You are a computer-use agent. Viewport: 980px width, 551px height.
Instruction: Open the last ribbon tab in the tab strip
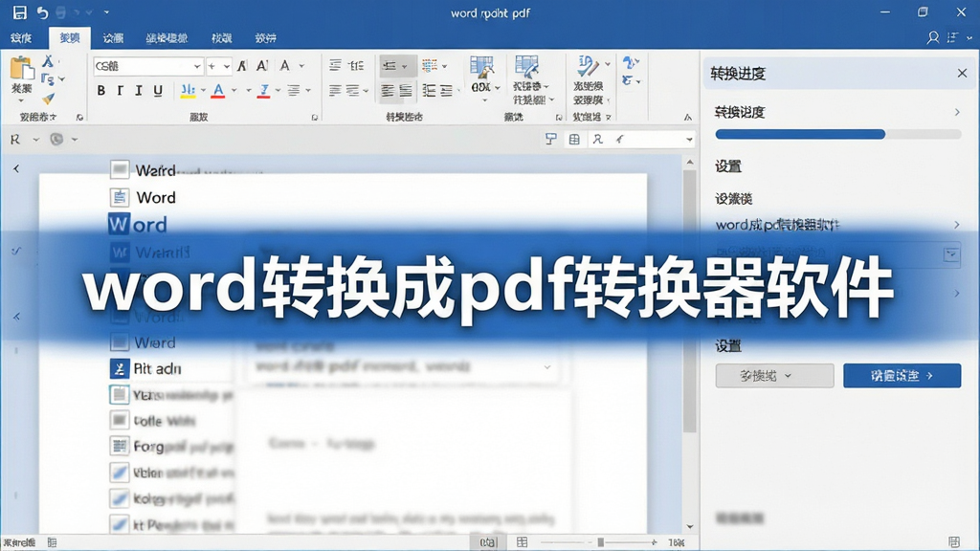[265, 38]
